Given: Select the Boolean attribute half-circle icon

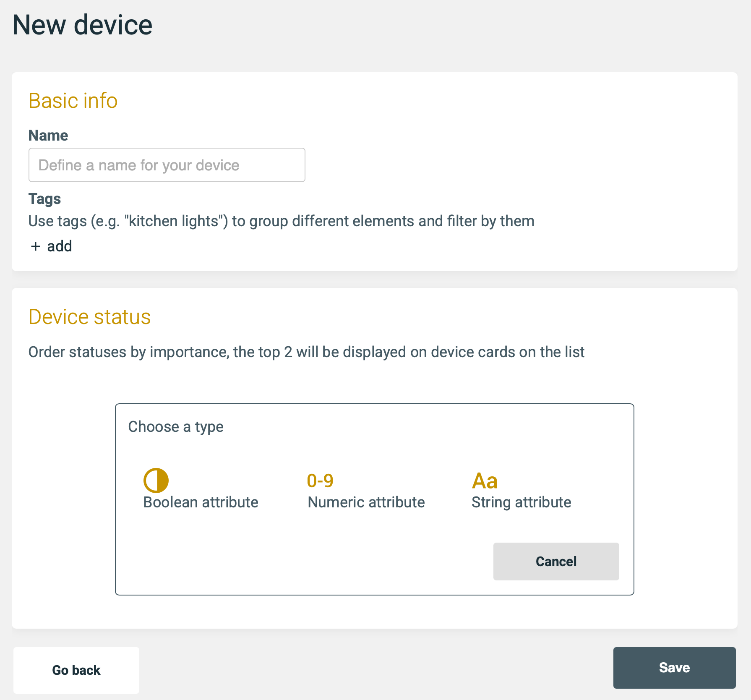Looking at the screenshot, I should tap(156, 481).
